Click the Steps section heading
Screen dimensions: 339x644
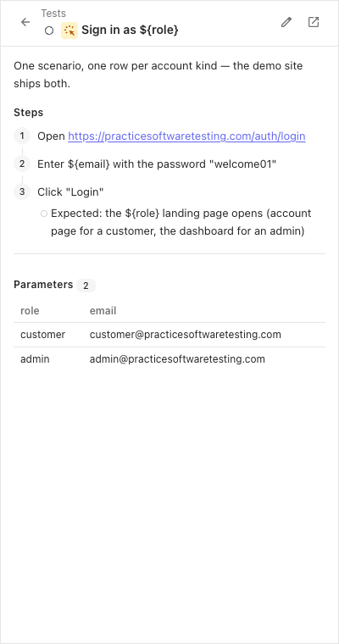tap(28, 113)
